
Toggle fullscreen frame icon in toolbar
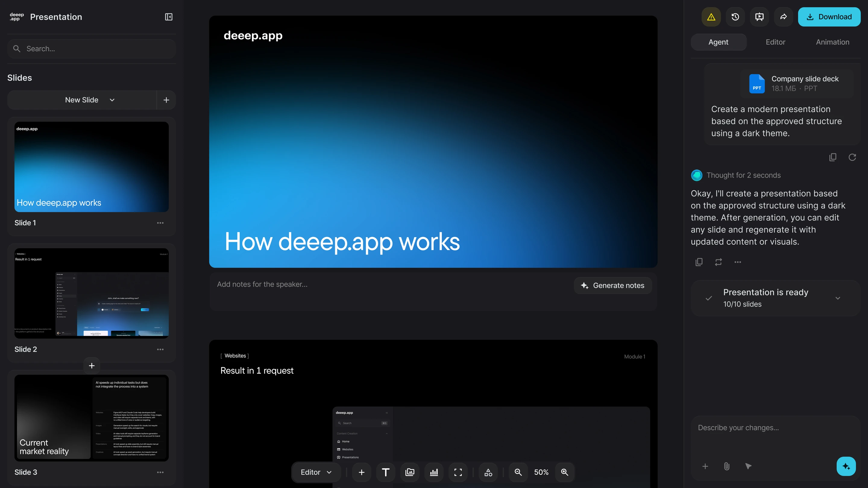point(458,472)
